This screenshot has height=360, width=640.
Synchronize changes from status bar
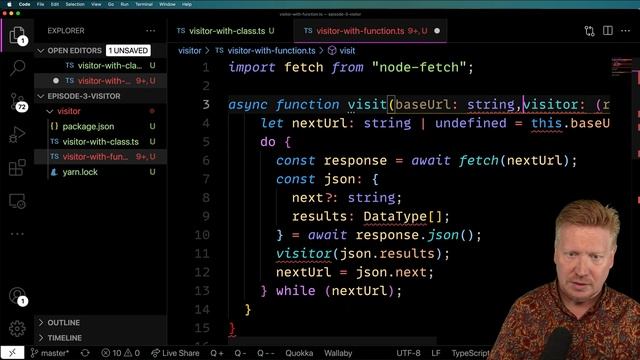click(x=85, y=353)
